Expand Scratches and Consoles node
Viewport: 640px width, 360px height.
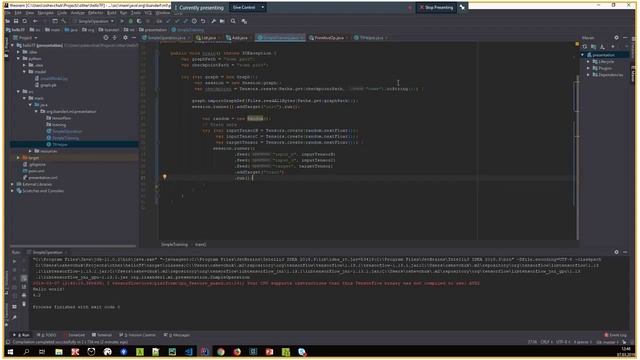click(x=12, y=191)
